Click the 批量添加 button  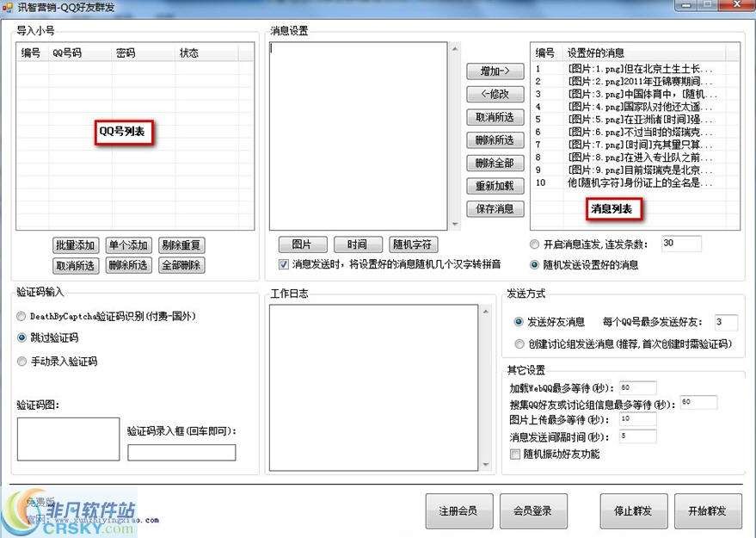pyautogui.click(x=76, y=244)
